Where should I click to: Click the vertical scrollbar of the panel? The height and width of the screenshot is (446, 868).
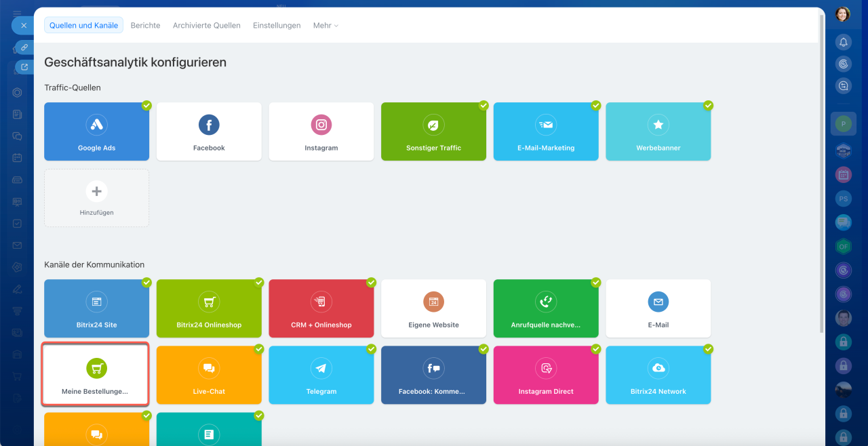click(823, 173)
